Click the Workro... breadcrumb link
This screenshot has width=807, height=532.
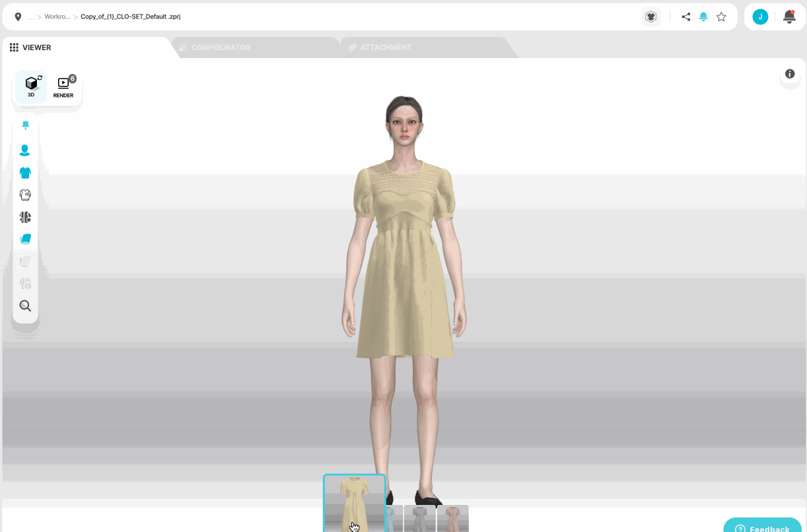[x=57, y=17]
